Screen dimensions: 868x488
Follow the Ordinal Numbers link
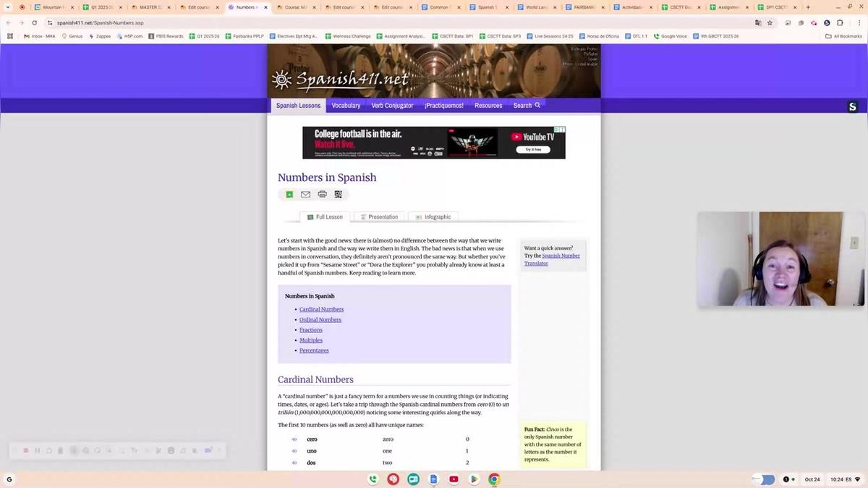320,320
